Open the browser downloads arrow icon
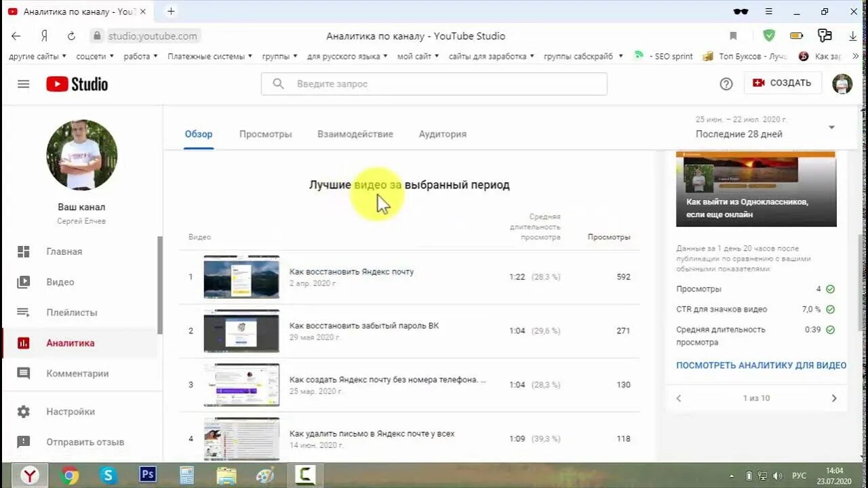Viewport: 868px width, 488px height. click(x=853, y=36)
